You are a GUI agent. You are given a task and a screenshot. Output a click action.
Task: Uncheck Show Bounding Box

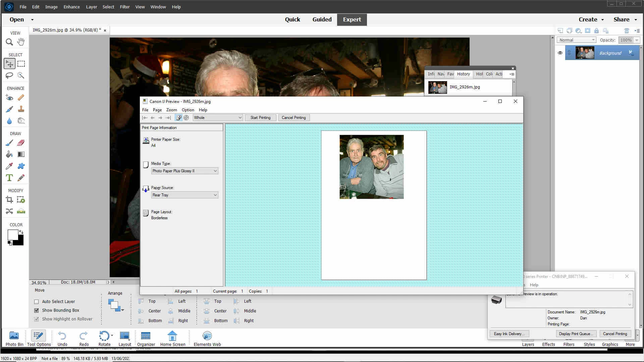[x=37, y=310]
